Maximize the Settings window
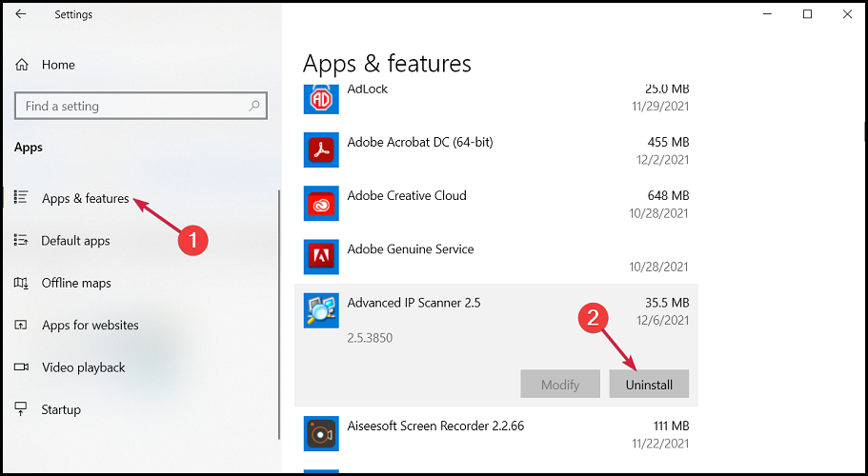The height and width of the screenshot is (476, 868). pos(807,14)
